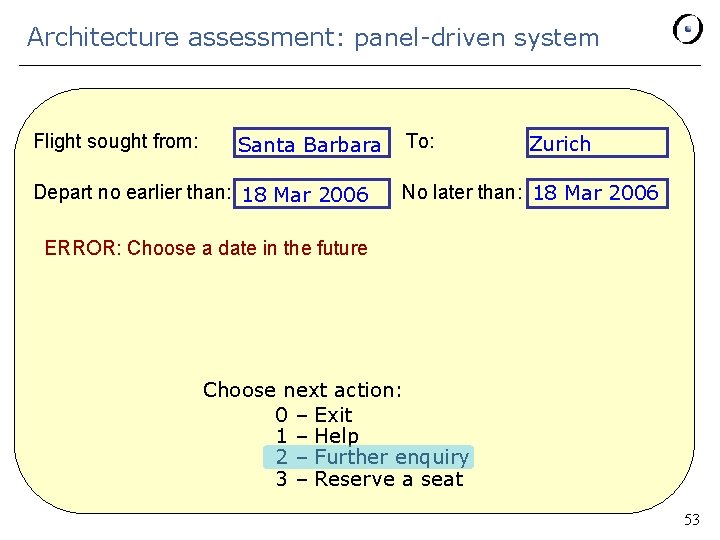Click the Depart no earlier than label

click(132, 192)
